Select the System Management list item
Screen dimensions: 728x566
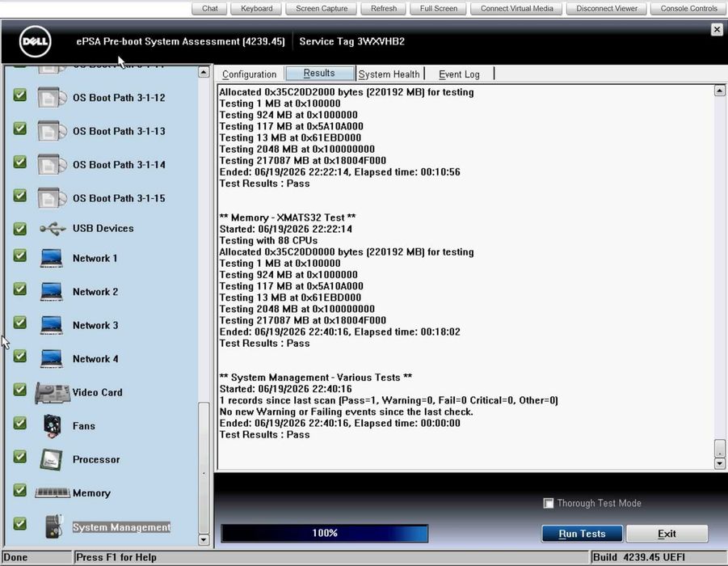[x=122, y=527]
